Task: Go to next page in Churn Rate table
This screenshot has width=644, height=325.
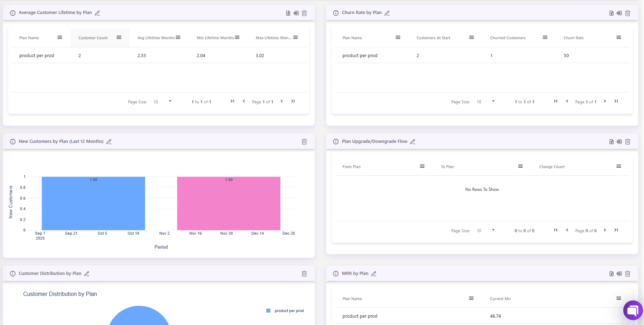Action: (x=605, y=101)
